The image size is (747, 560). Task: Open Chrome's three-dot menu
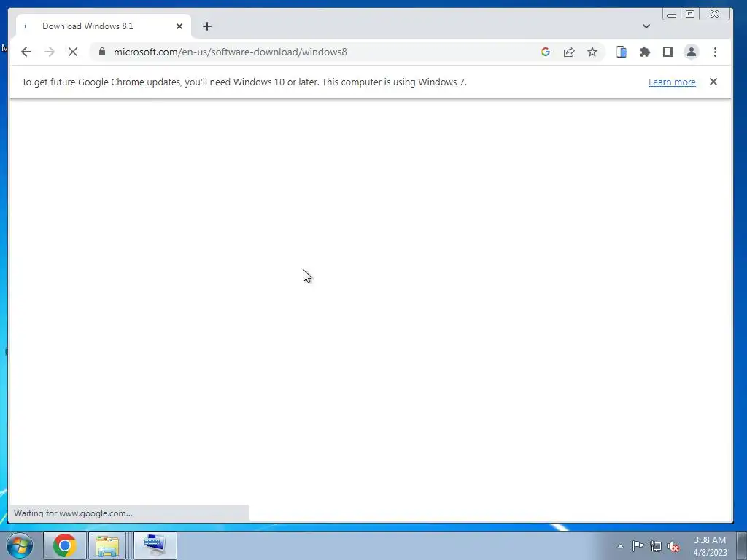[x=715, y=52]
